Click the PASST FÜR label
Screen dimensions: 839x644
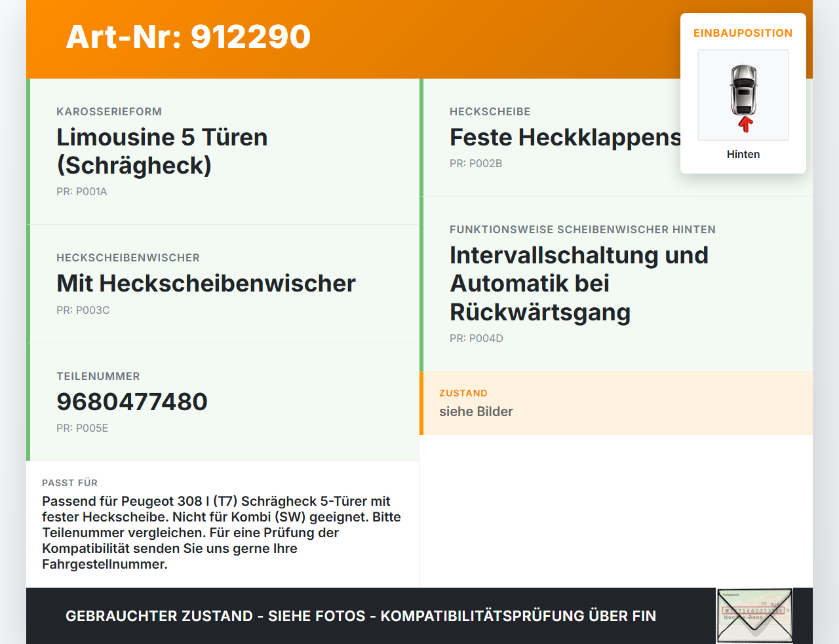coord(69,483)
